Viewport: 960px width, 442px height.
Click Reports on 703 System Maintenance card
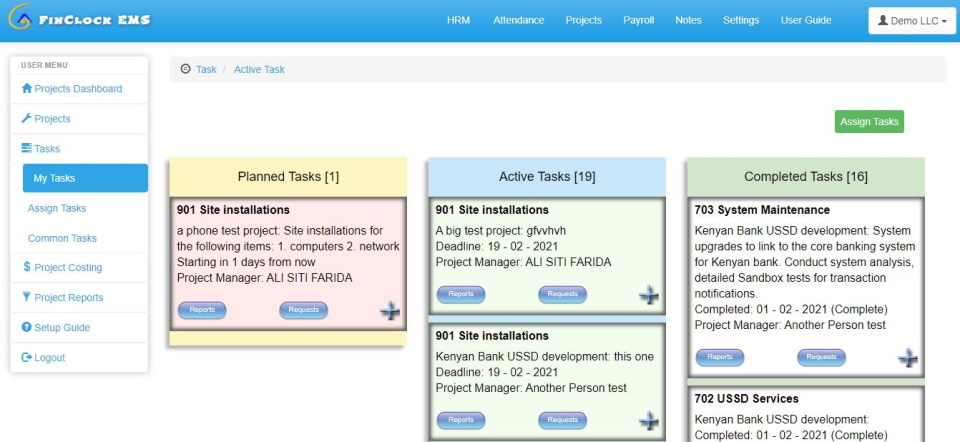pos(720,357)
